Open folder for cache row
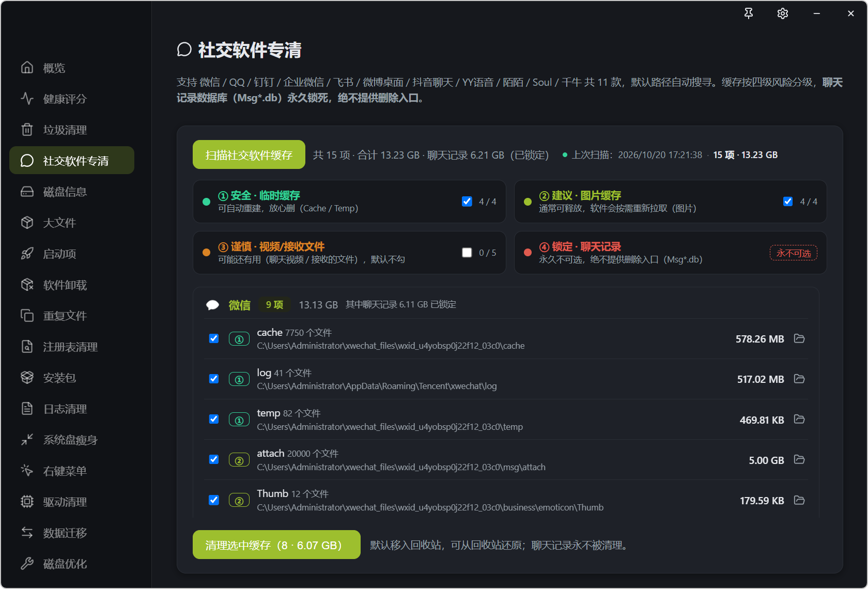 [x=799, y=338]
